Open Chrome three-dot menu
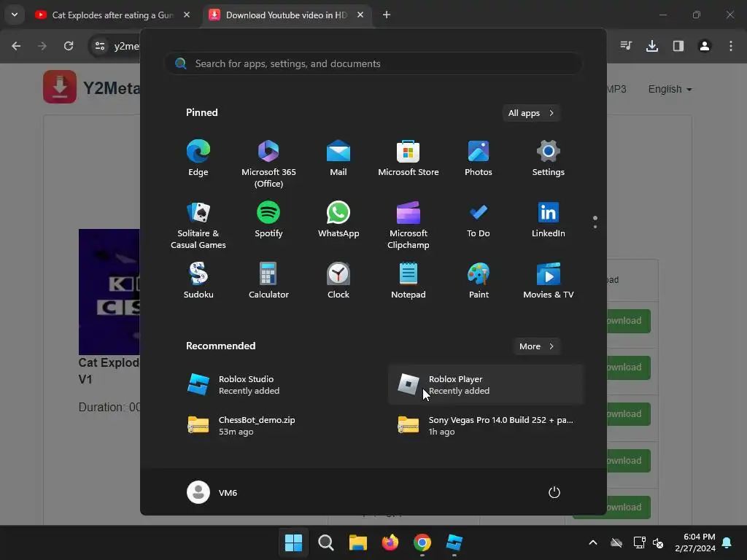This screenshot has width=747, height=560. (x=731, y=46)
